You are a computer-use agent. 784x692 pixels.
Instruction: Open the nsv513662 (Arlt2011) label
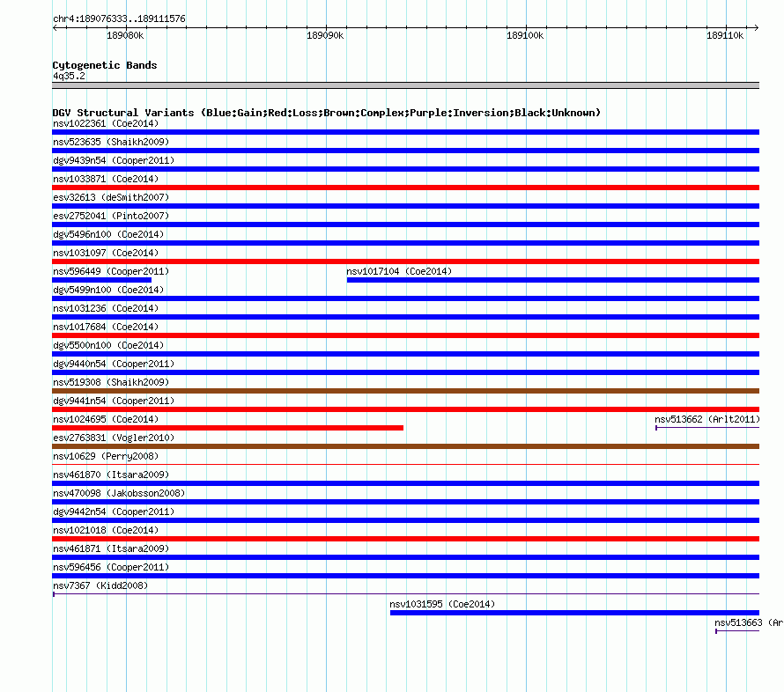tap(707, 419)
